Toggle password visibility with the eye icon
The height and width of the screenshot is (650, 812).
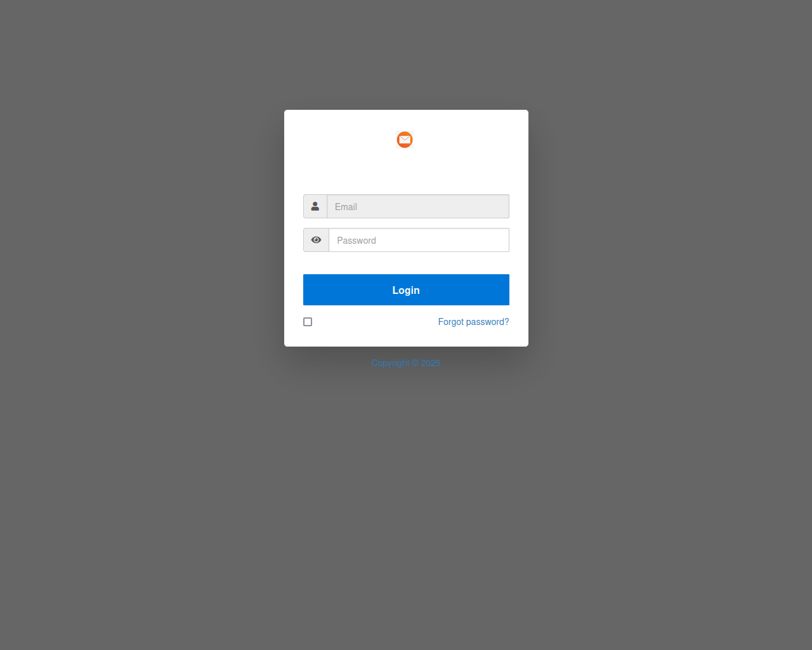tap(316, 240)
